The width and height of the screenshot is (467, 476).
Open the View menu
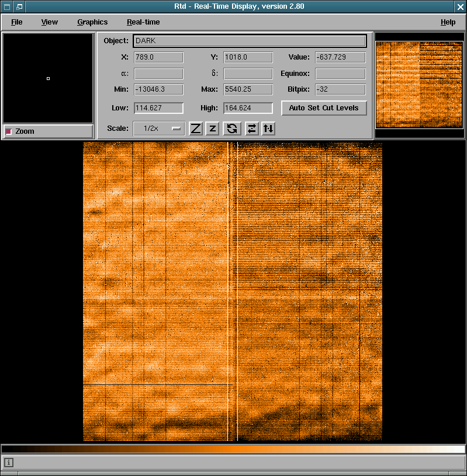50,22
